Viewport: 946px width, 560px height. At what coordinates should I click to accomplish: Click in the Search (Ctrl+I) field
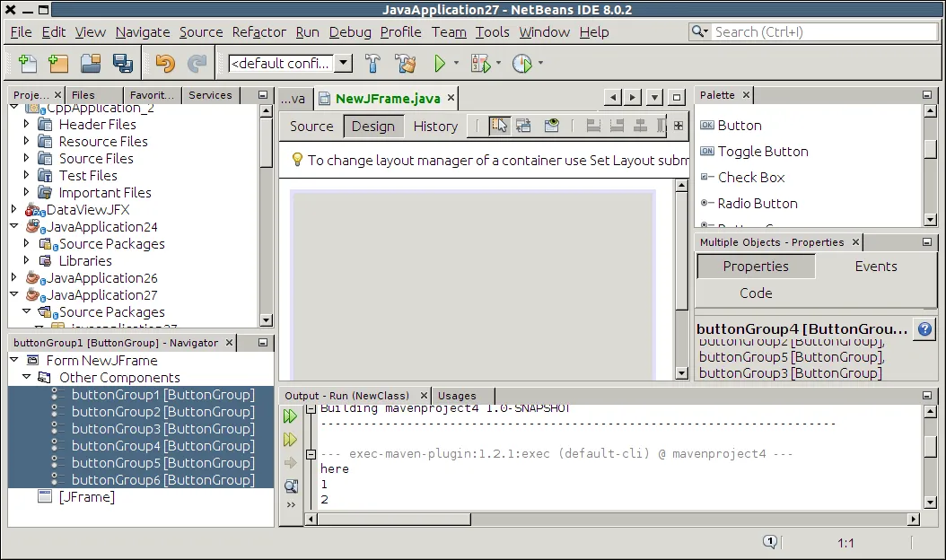point(824,32)
